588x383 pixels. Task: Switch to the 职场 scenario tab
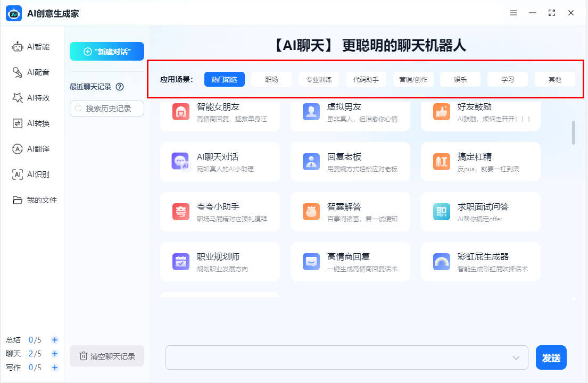click(x=271, y=80)
